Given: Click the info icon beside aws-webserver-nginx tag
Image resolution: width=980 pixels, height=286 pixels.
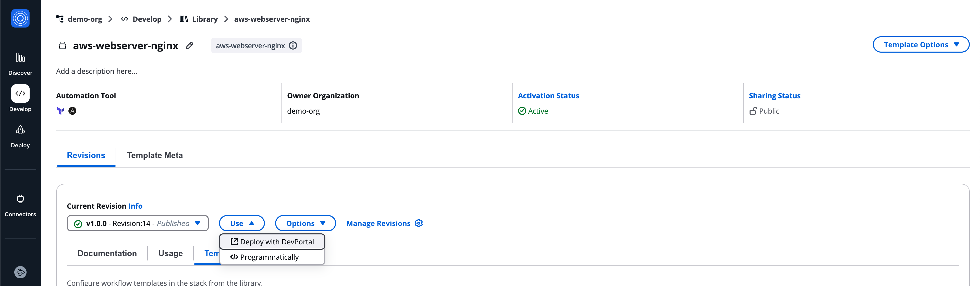Looking at the screenshot, I should coord(293,46).
